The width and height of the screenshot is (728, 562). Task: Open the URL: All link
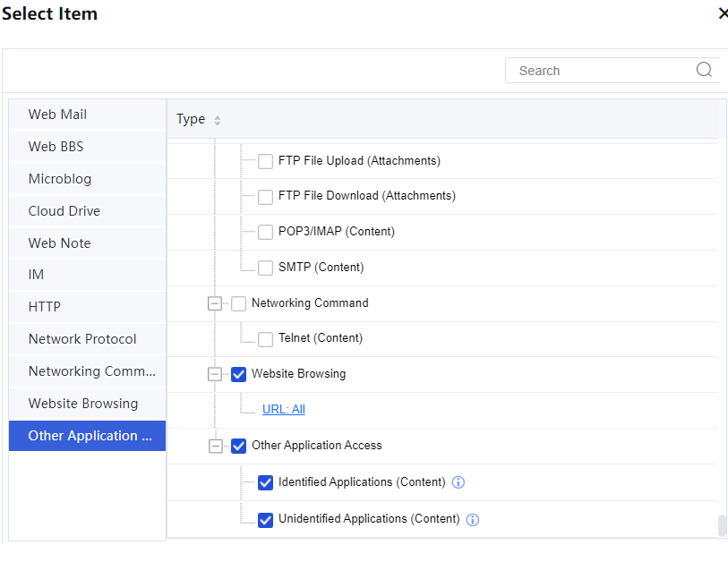tap(283, 410)
